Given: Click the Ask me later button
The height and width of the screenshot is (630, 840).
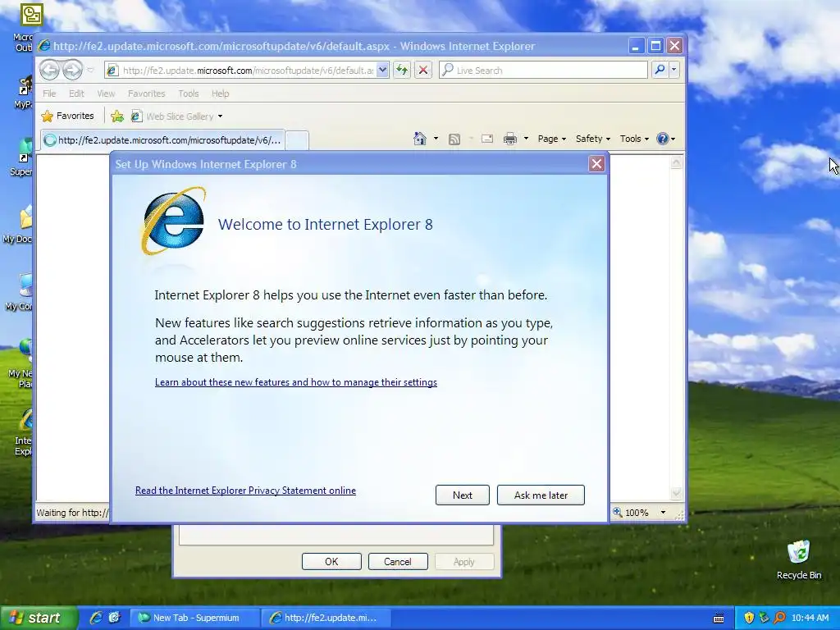Looking at the screenshot, I should point(541,495).
